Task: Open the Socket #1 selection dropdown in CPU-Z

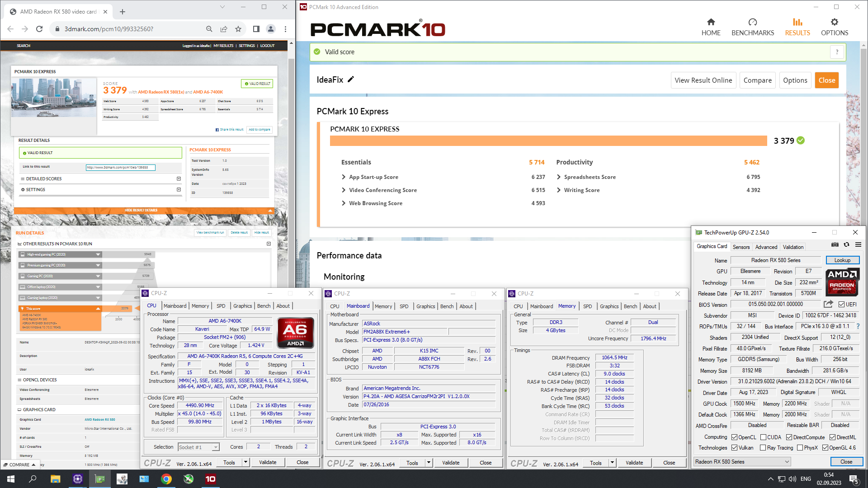Action: (x=198, y=447)
